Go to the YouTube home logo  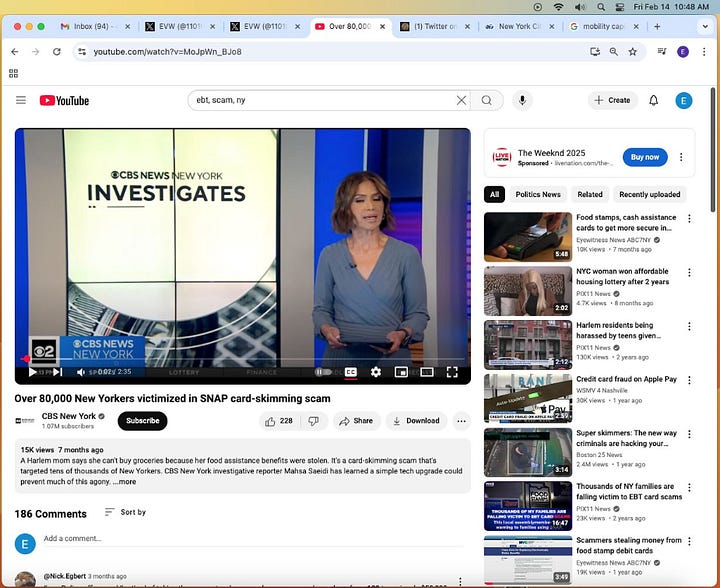point(64,101)
